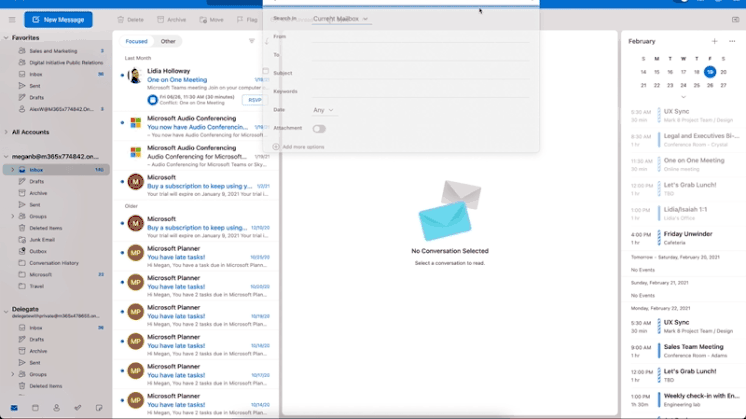The width and height of the screenshot is (746, 419).
Task: Toggle the task pane icon at top right
Action: [x=736, y=19]
